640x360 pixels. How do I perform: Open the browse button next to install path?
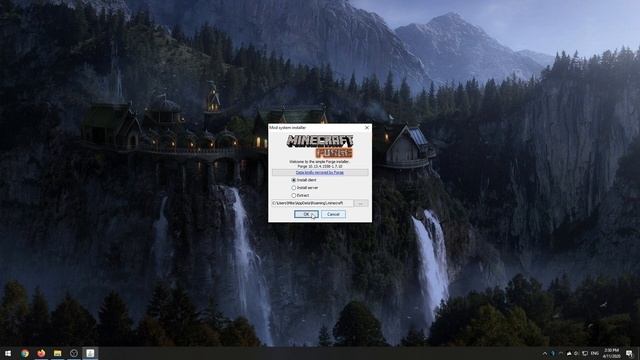[x=361, y=203]
